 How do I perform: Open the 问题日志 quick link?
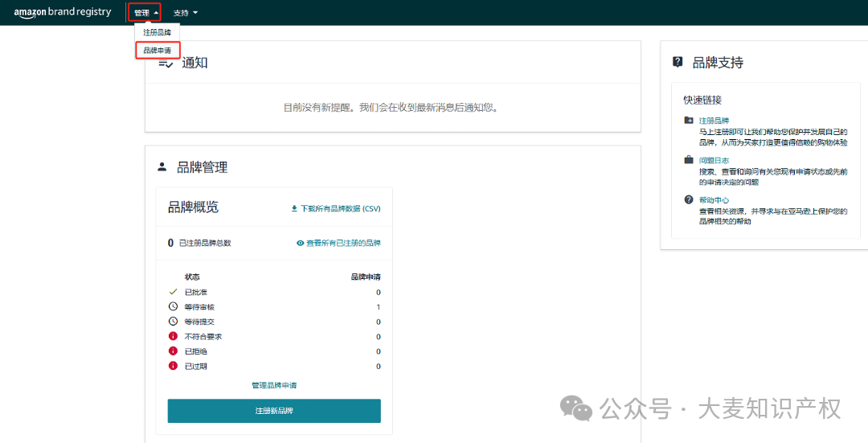[x=714, y=161]
